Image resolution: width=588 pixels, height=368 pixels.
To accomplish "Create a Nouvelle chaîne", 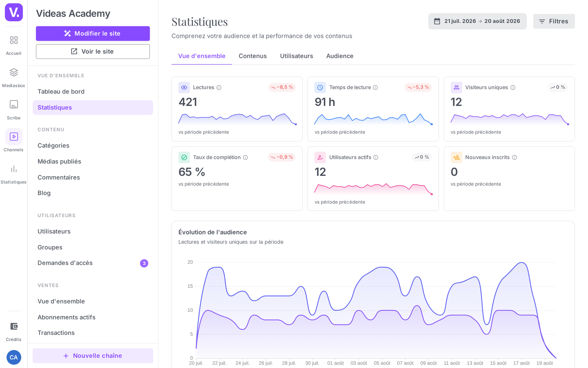I will 93,356.
